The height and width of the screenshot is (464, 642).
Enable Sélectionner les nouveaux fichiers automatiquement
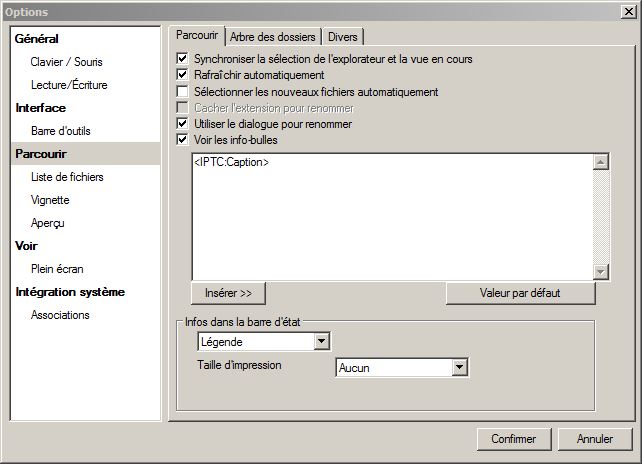tap(182, 92)
